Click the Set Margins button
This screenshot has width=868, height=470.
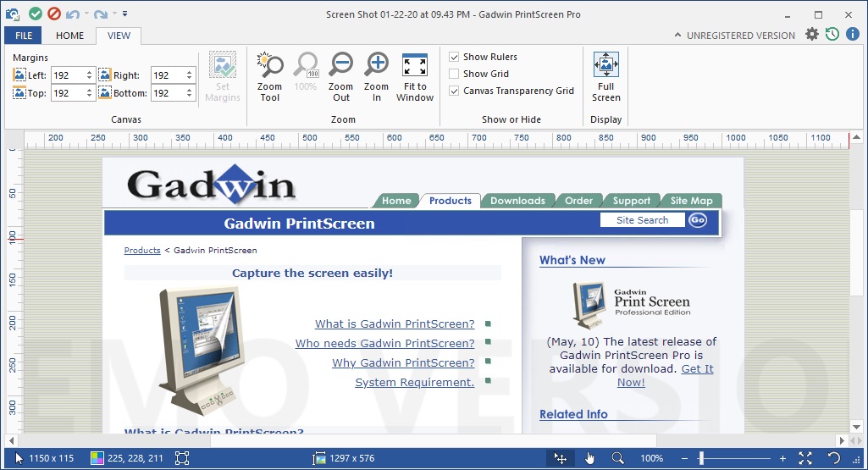[x=223, y=77]
